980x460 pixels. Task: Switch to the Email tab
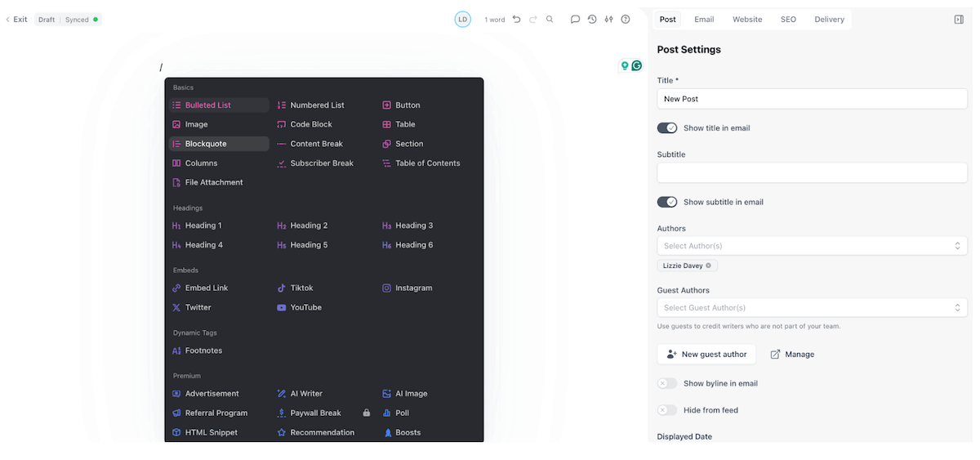[704, 20]
